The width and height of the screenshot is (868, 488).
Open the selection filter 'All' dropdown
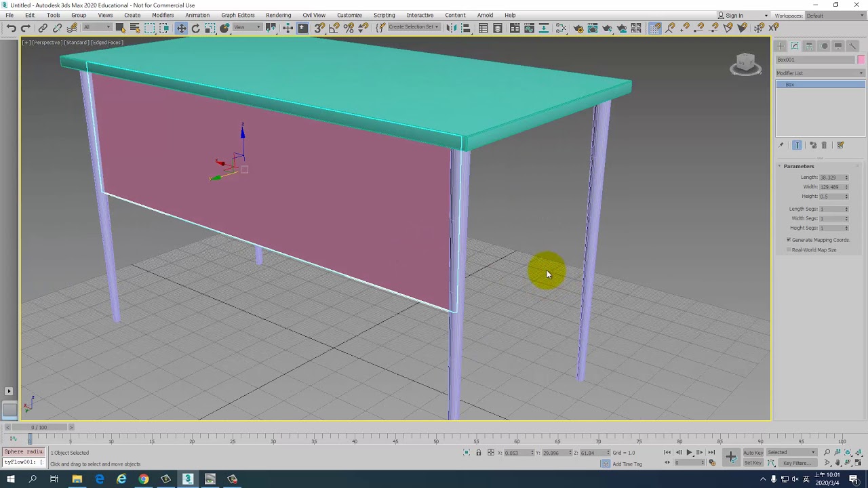[x=97, y=28]
